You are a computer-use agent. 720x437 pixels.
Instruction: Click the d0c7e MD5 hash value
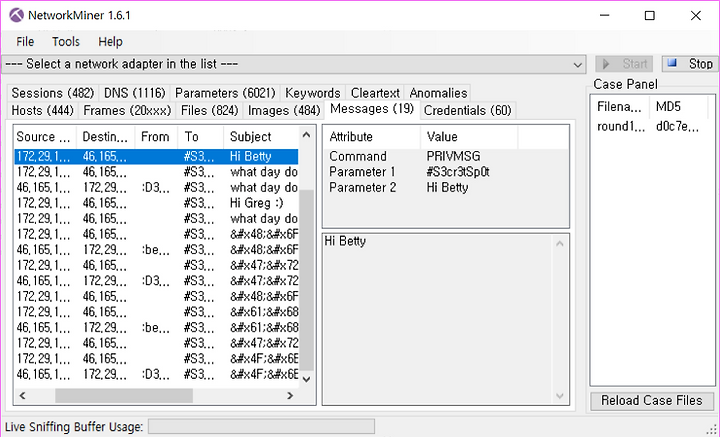(677, 127)
